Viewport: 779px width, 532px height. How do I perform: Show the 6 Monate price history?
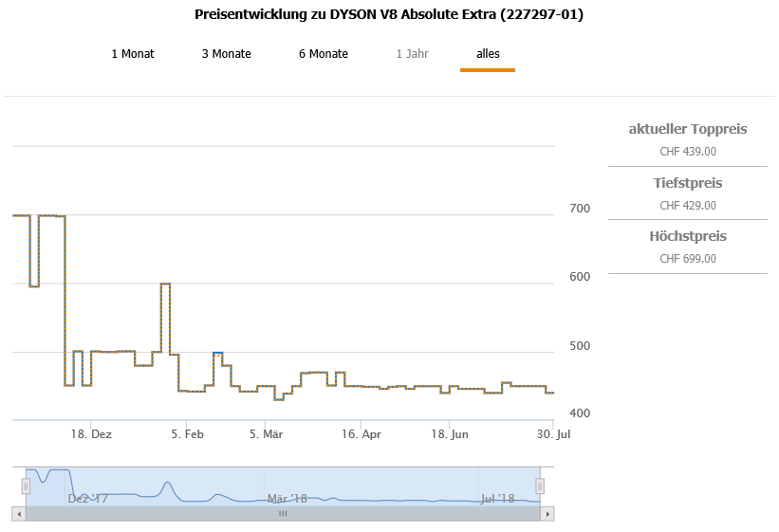point(324,54)
